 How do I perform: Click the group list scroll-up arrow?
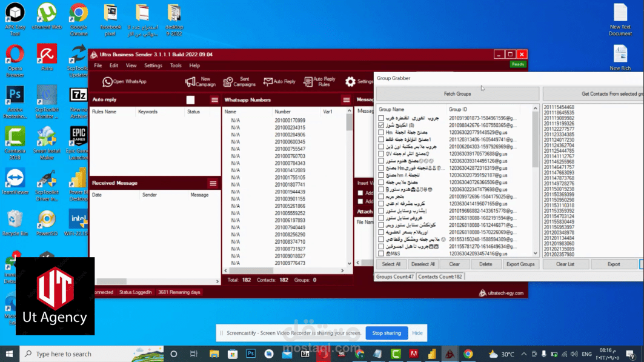point(535,109)
